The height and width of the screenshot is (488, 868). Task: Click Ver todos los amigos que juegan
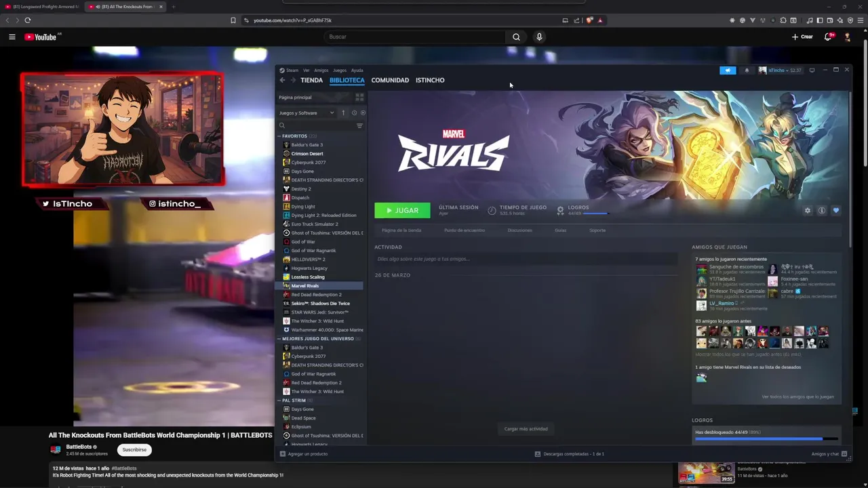pyautogui.click(x=797, y=396)
